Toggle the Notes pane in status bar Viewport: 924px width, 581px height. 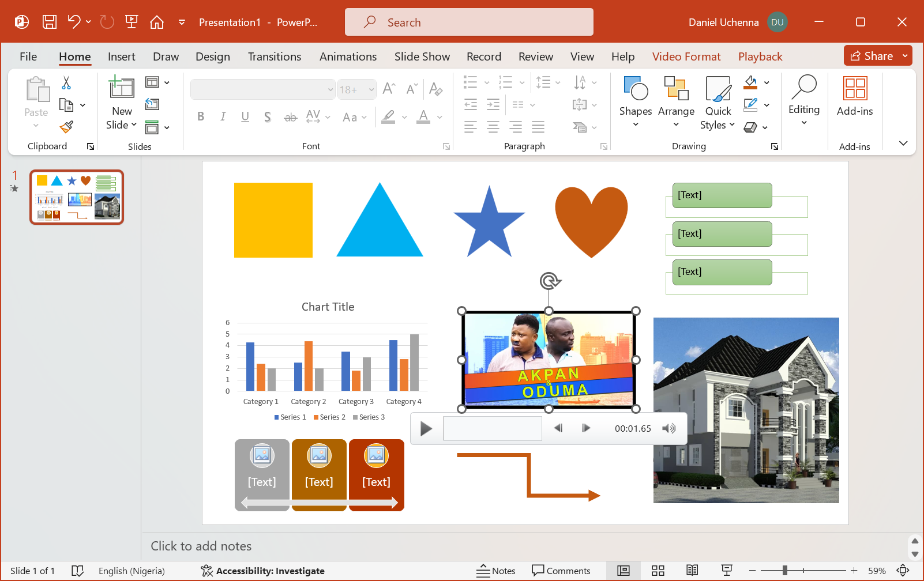(496, 571)
